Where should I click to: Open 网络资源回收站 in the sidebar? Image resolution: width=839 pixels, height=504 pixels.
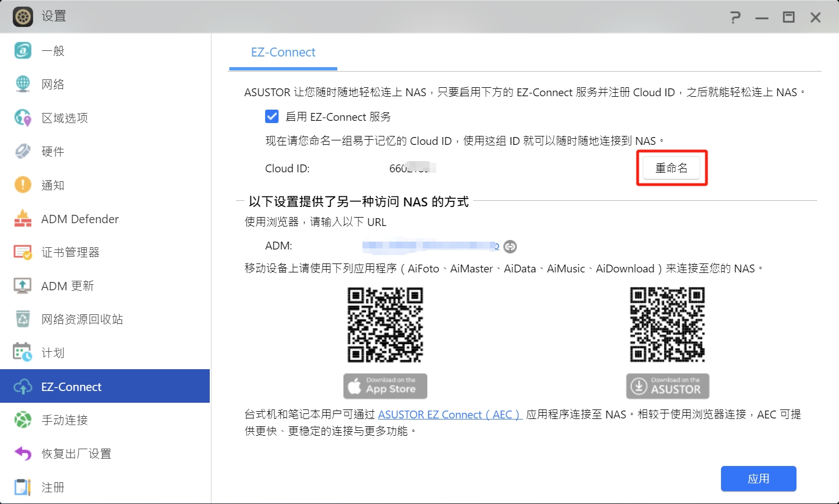(105, 319)
